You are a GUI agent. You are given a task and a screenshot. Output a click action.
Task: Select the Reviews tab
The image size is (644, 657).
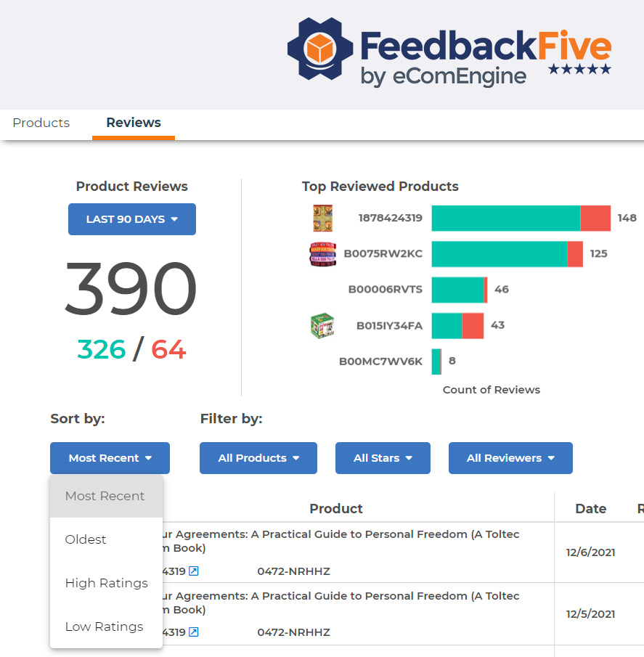[134, 123]
